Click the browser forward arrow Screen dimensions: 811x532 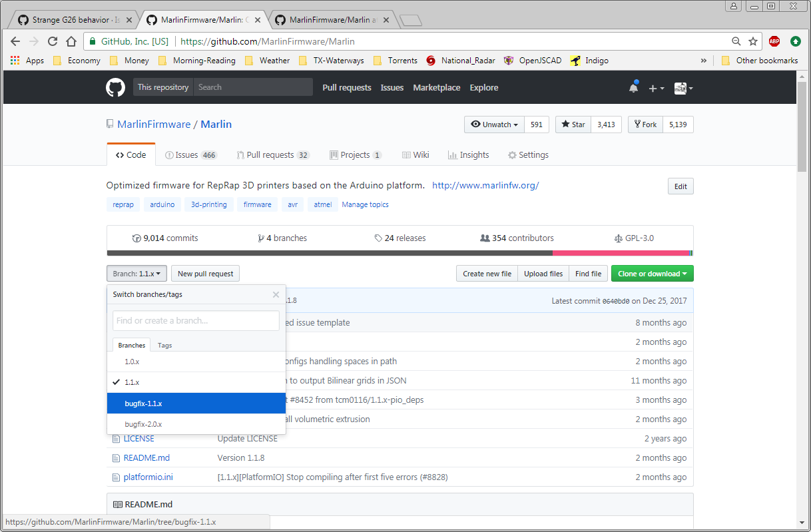(34, 41)
